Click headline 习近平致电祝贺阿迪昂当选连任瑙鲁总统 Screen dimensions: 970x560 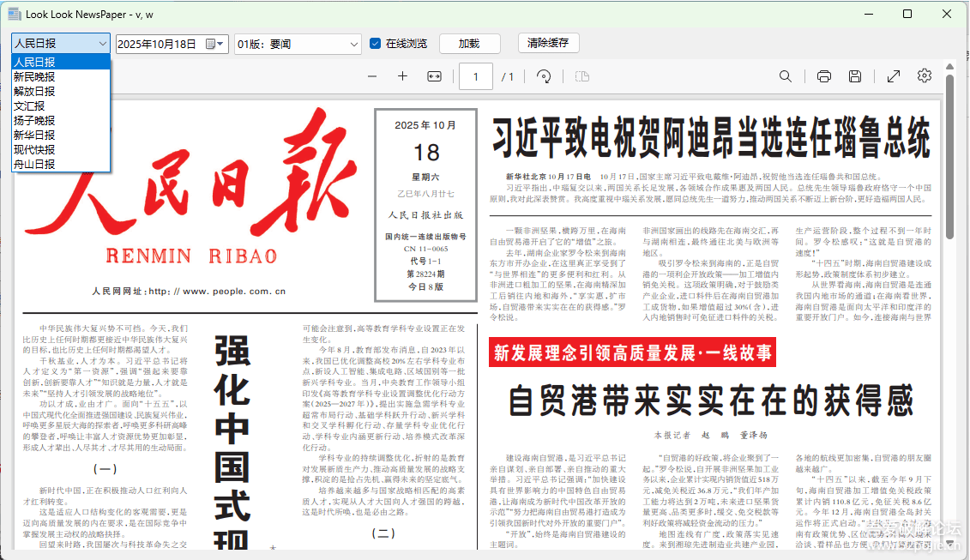click(x=711, y=136)
